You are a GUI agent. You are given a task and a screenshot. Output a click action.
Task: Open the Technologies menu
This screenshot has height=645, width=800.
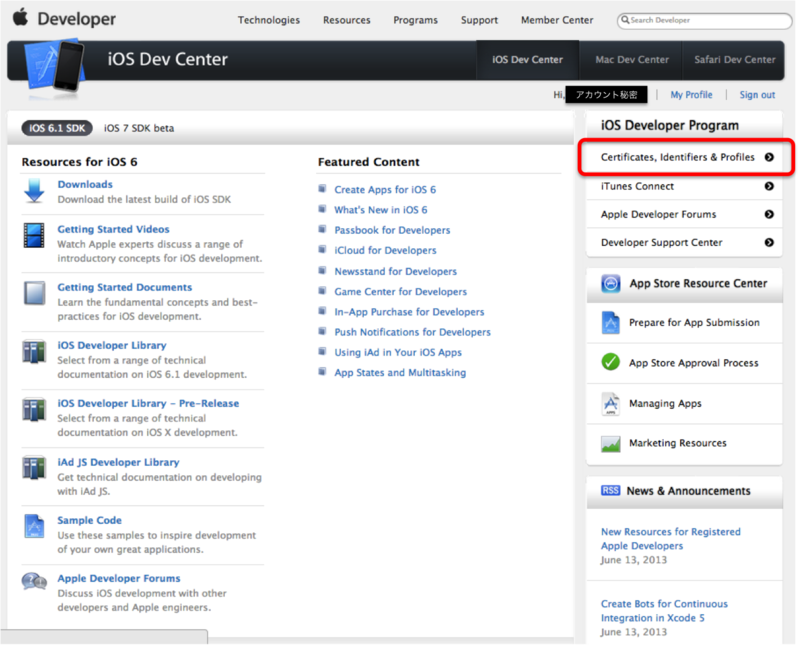[269, 20]
